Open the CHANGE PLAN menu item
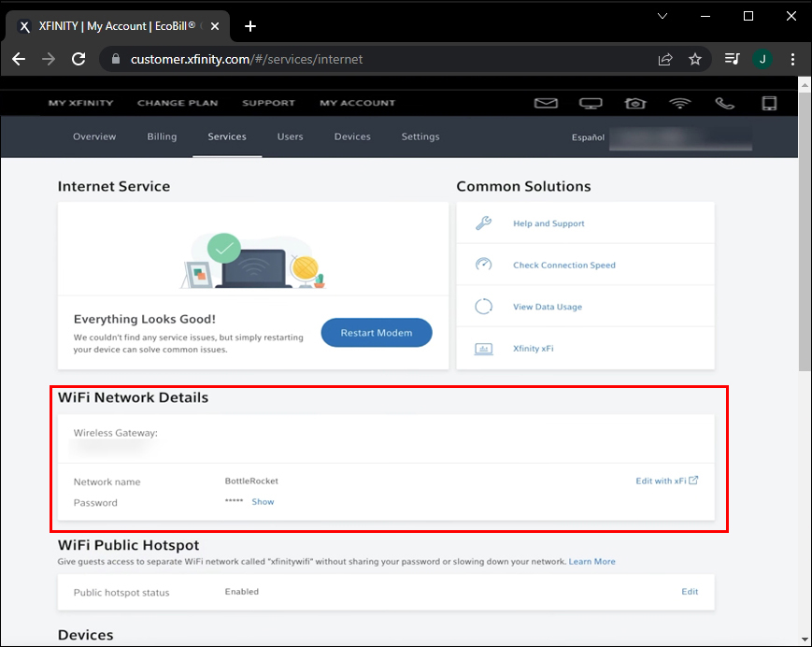 pos(177,103)
